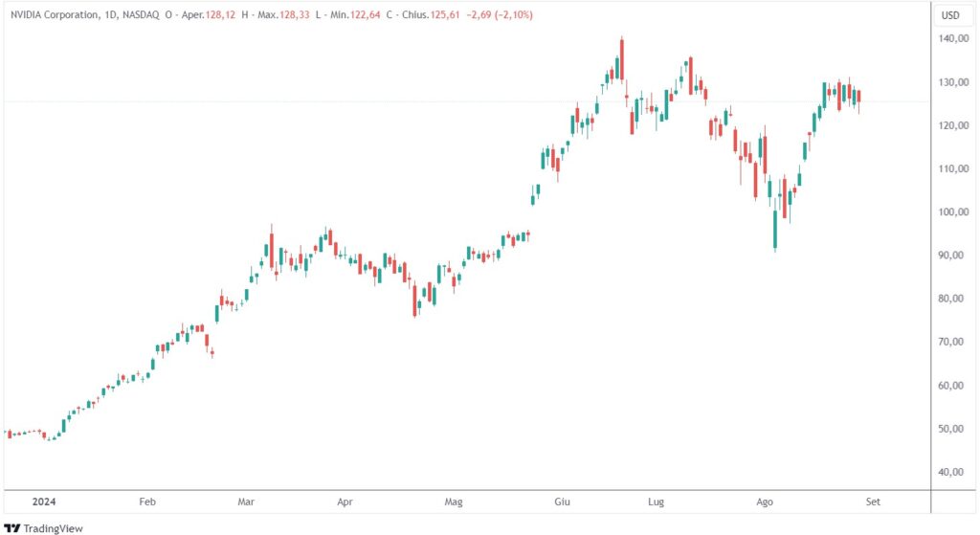Click the 140,00 price scale label

coord(954,39)
